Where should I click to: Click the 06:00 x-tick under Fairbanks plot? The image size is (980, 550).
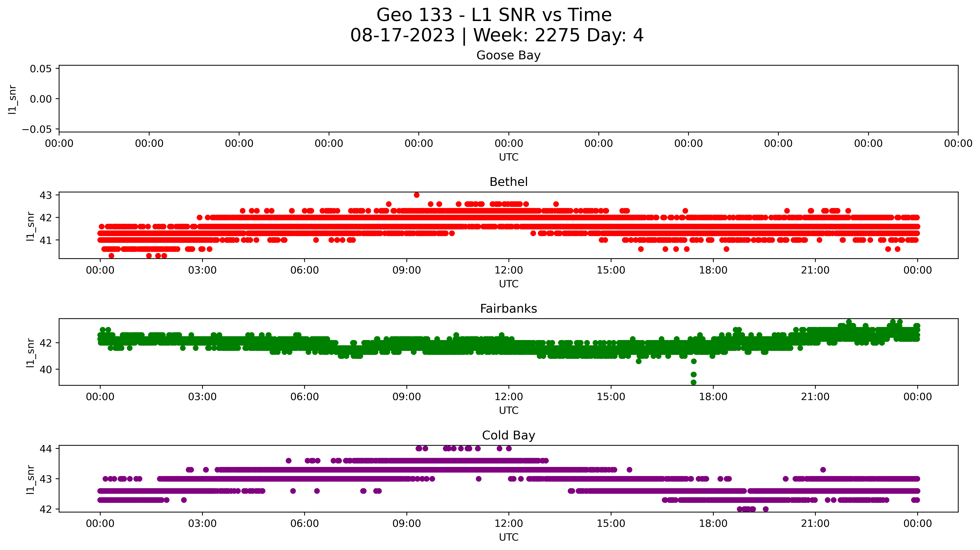[x=304, y=397]
